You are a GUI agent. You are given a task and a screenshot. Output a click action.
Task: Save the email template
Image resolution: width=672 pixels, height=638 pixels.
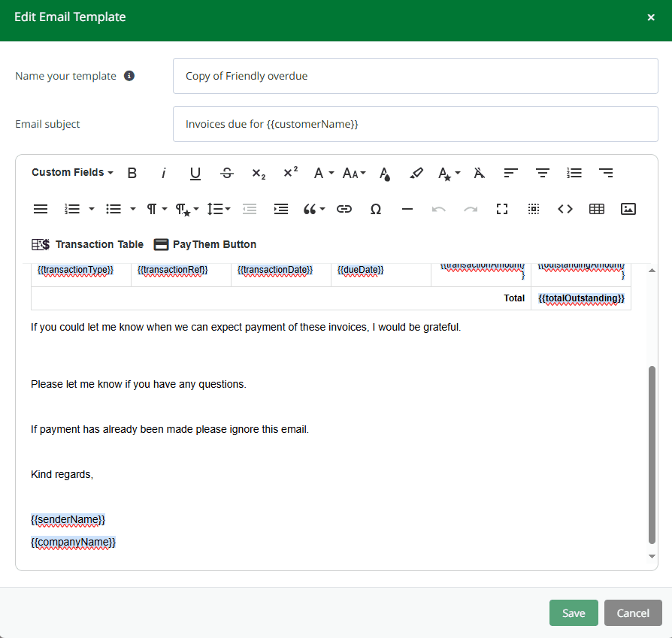(574, 612)
